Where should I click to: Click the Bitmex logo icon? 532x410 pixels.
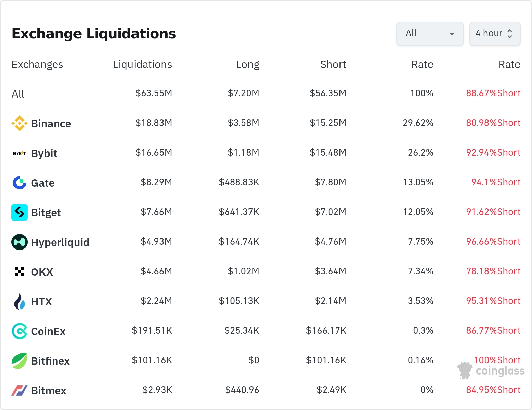point(20,390)
